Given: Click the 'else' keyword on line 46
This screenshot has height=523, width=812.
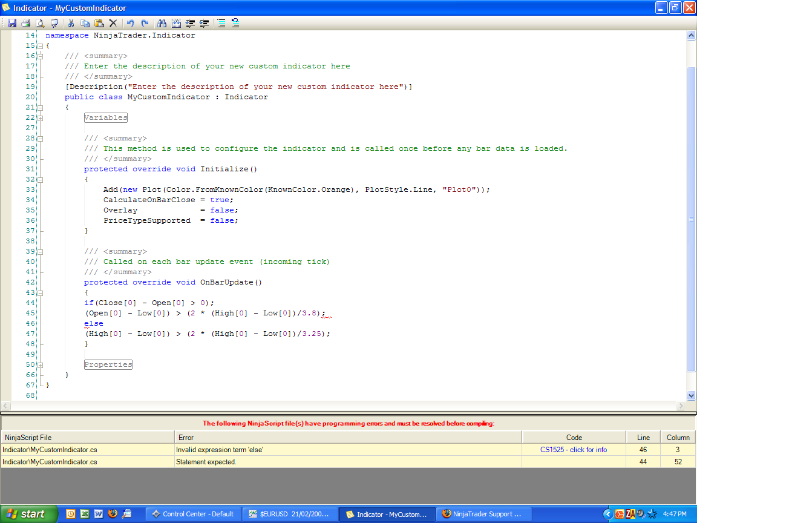Looking at the screenshot, I should (94, 323).
